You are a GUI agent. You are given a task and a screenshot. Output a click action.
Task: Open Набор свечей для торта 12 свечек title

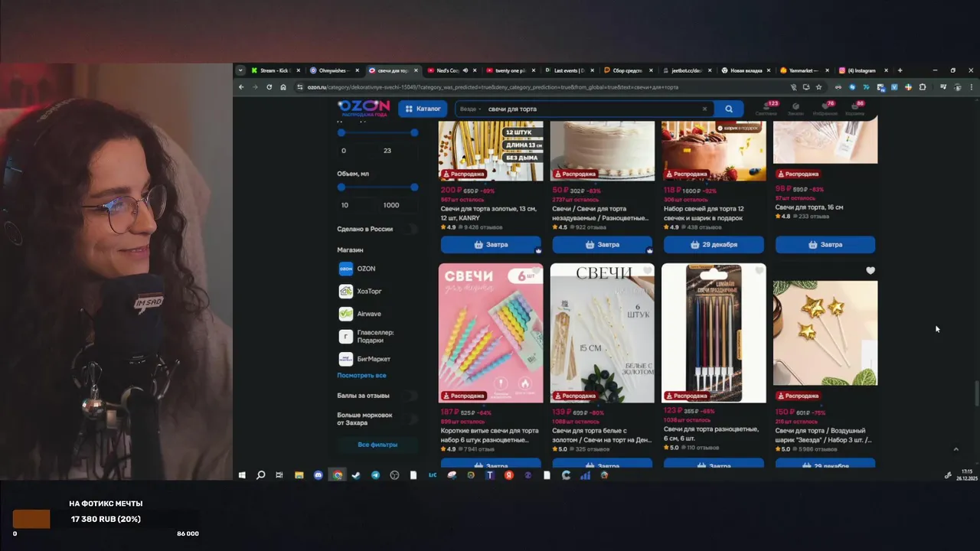(x=704, y=213)
